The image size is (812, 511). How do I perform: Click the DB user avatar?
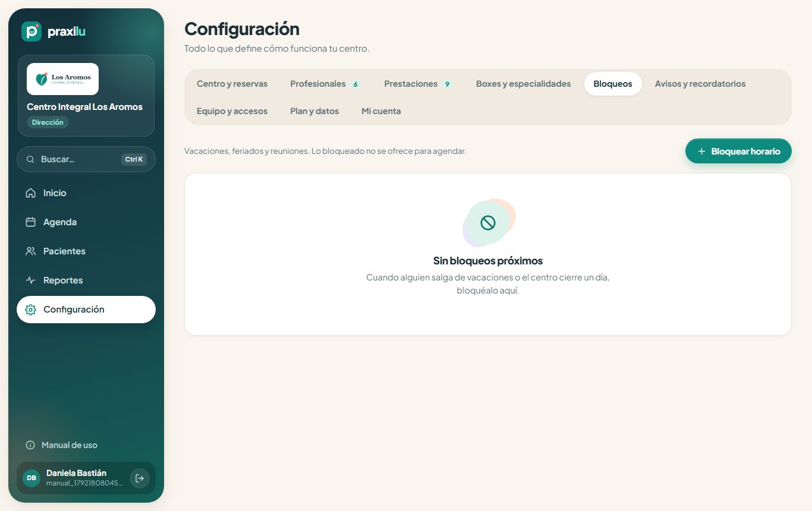click(32, 478)
